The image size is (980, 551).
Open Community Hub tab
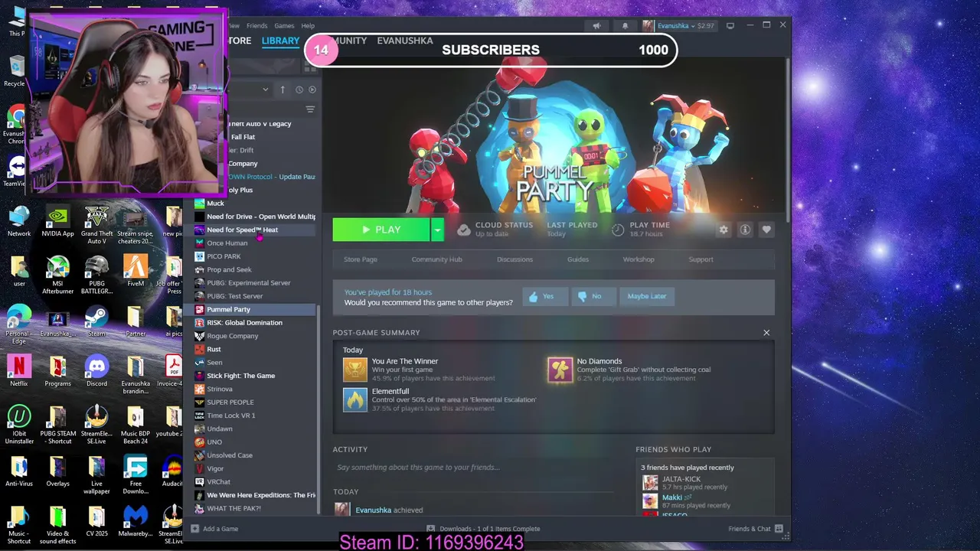(436, 259)
